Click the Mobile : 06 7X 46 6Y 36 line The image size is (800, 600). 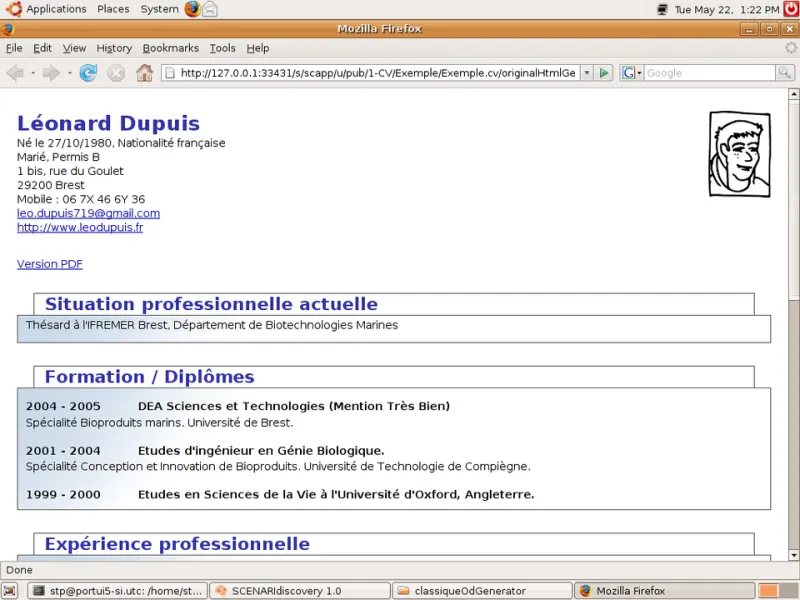click(81, 199)
